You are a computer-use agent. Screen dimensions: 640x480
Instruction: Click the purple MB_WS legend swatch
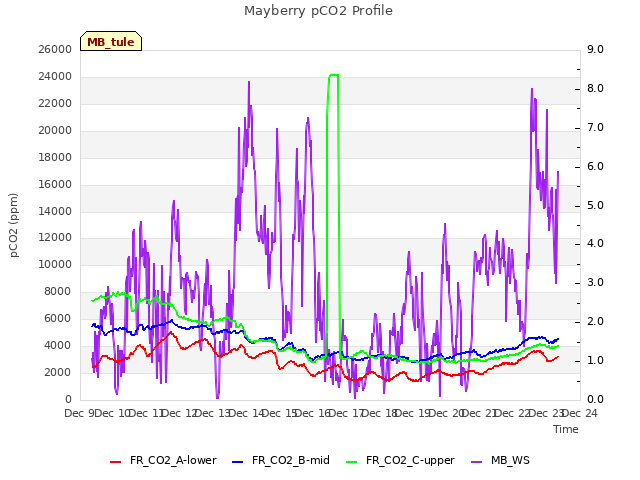pyautogui.click(x=476, y=461)
